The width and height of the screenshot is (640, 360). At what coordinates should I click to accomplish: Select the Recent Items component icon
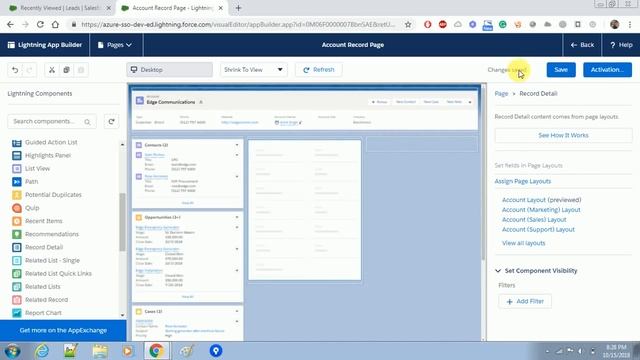pyautogui.click(x=17, y=221)
